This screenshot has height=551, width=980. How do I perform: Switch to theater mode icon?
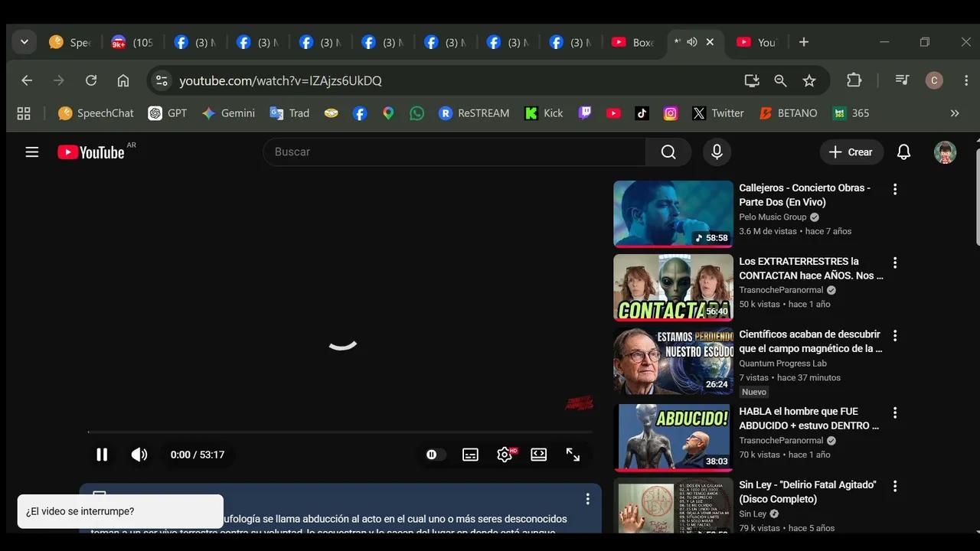coord(539,455)
